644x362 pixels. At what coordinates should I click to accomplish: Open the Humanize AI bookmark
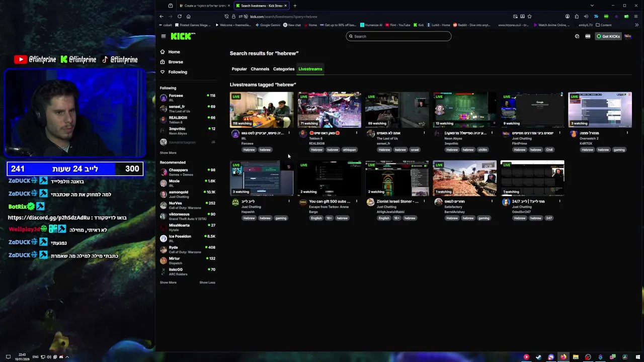[371, 25]
